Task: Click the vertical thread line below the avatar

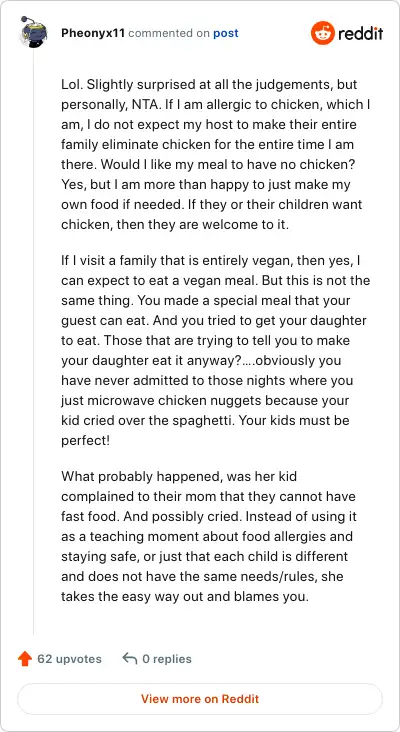Action: (x=33, y=342)
